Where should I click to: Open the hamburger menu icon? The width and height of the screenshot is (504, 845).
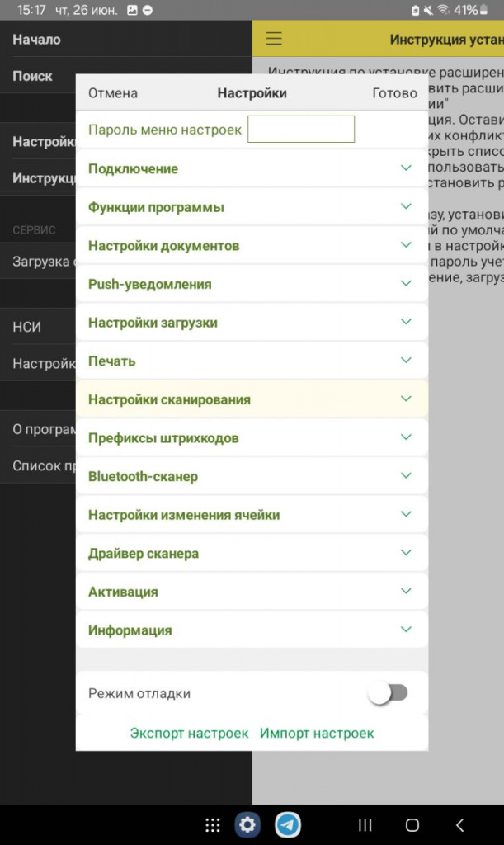274,38
